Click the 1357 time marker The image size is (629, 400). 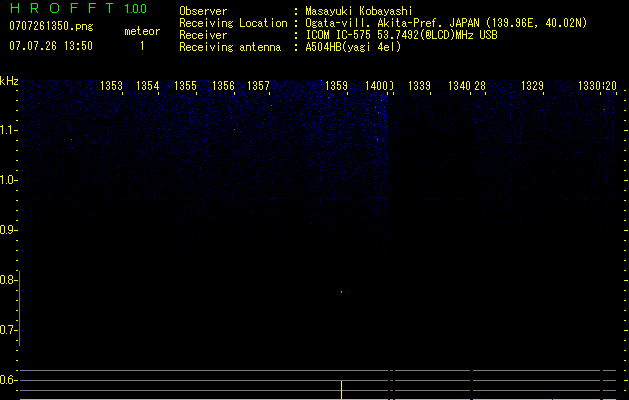coord(258,86)
